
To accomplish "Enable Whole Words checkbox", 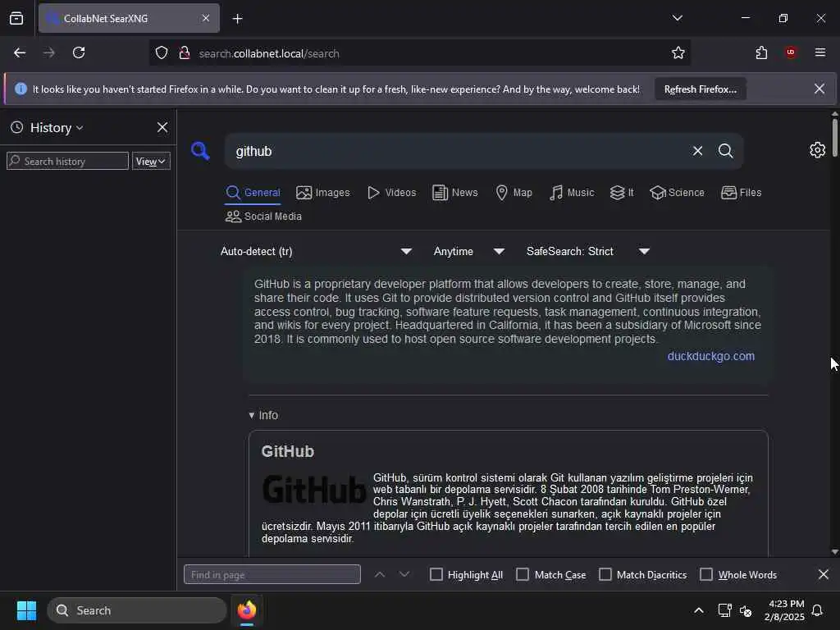I will pos(706,574).
